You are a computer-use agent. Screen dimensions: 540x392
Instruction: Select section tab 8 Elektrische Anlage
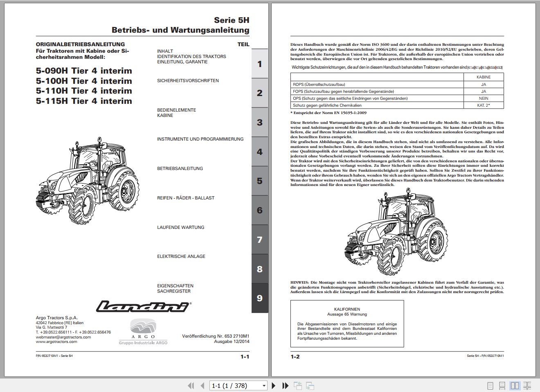click(259, 269)
